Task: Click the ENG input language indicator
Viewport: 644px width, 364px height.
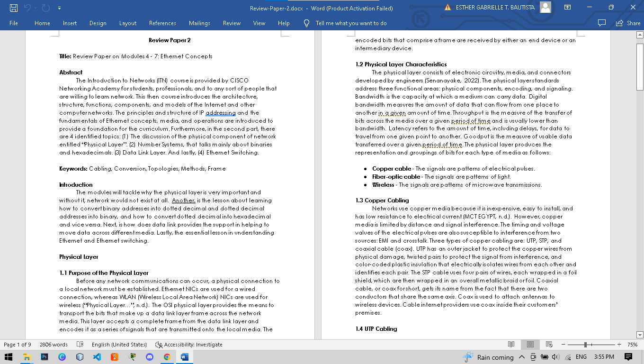Action: (581, 357)
